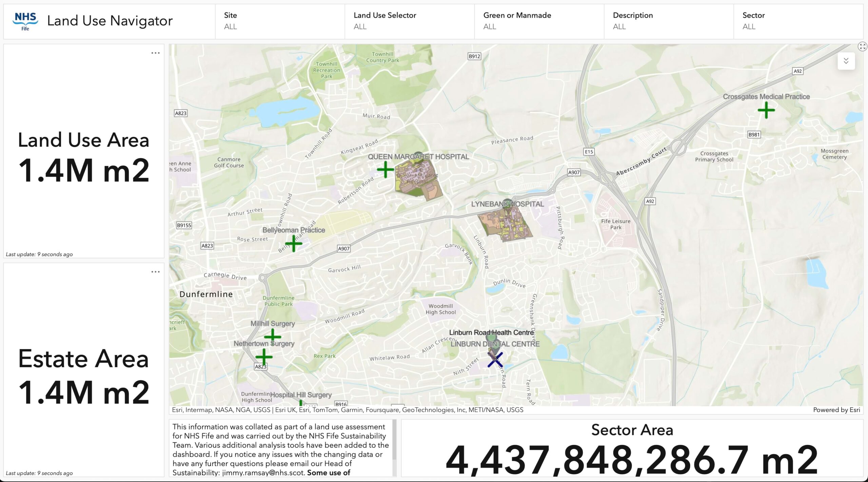
Task: Click the Powered by Esri link
Action: (836, 410)
